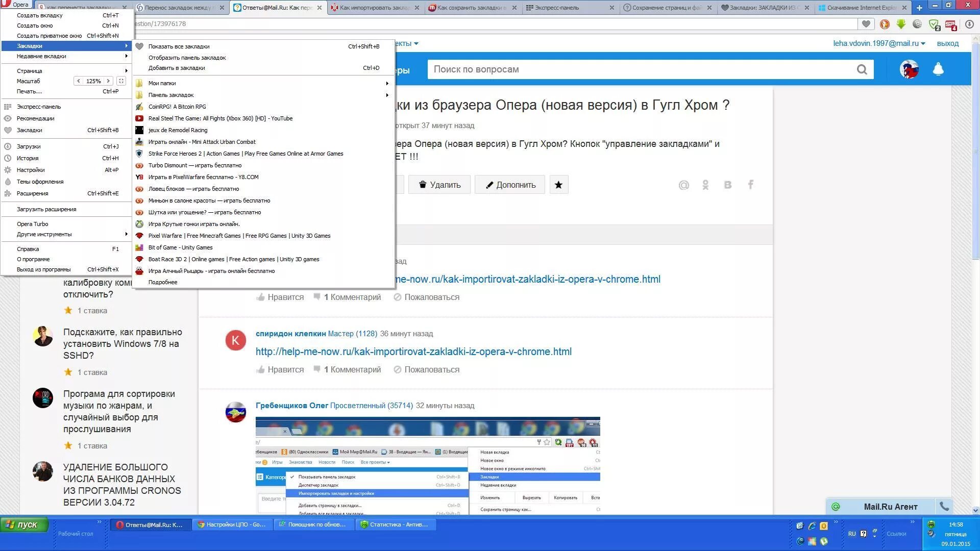Expand the Закладки submenu in Opera menu

pyautogui.click(x=66, y=46)
